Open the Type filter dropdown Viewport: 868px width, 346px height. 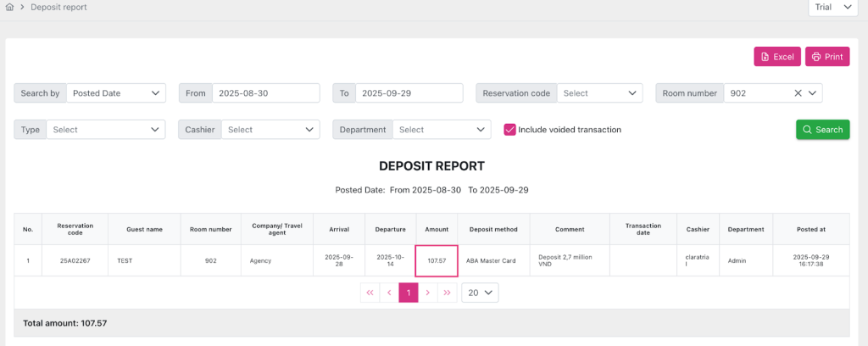tap(105, 130)
